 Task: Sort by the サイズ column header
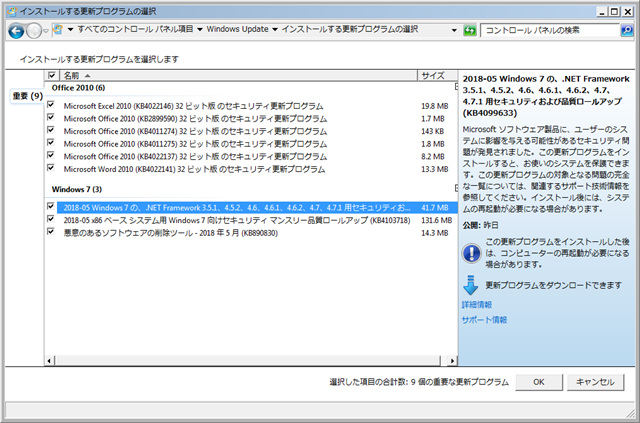(x=438, y=76)
